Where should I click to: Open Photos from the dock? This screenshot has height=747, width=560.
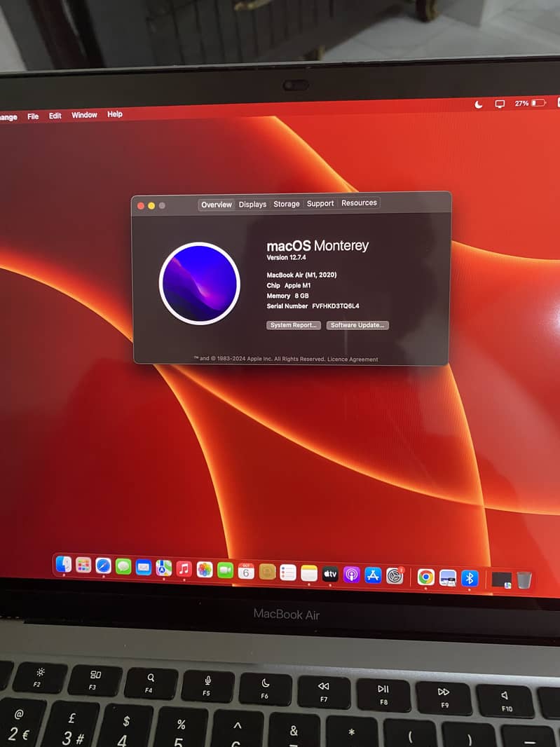[205, 569]
